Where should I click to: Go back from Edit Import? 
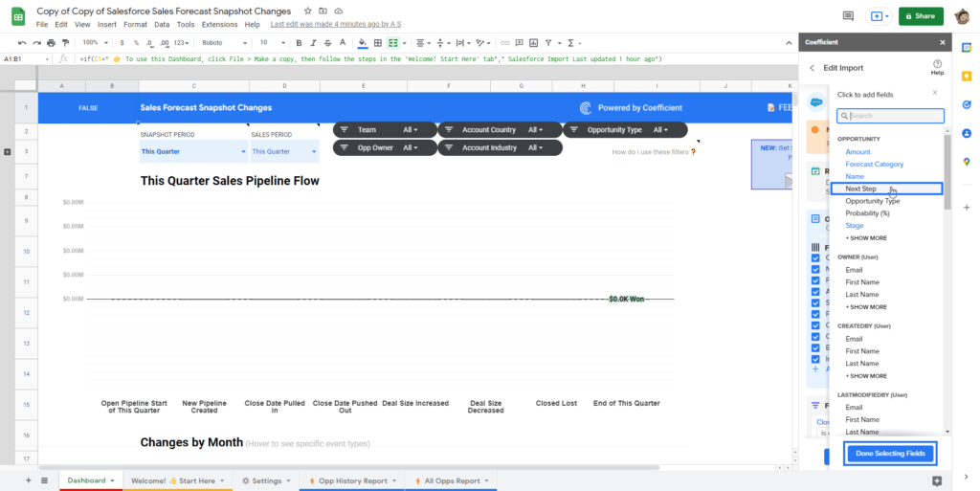pos(812,67)
